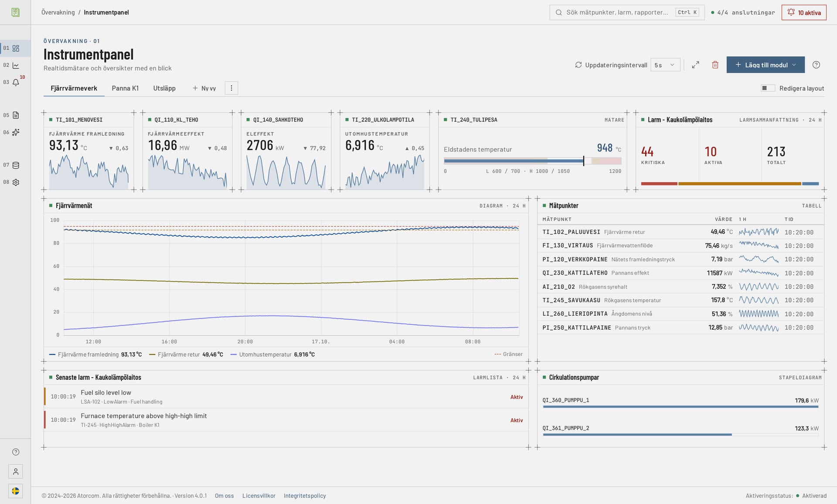
Task: Click the QI_140_SAHKOTEHO sparkline chart
Action: pyautogui.click(x=286, y=172)
